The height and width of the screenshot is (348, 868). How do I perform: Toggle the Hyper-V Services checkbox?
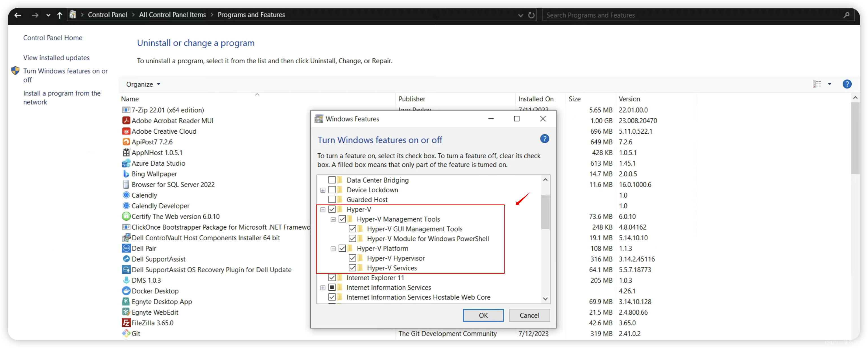(x=352, y=268)
